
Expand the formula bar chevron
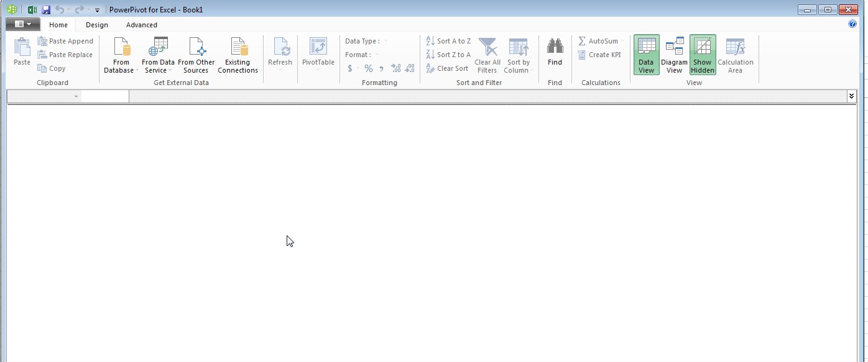tap(851, 96)
